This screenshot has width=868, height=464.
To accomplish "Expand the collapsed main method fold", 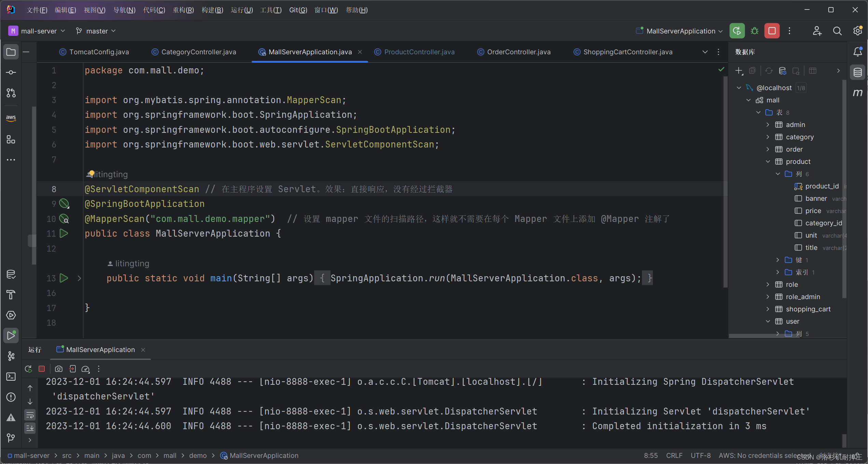I will coord(79,278).
